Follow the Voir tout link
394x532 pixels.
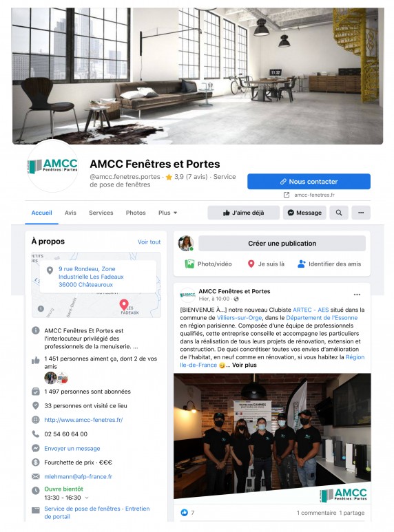[149, 242]
